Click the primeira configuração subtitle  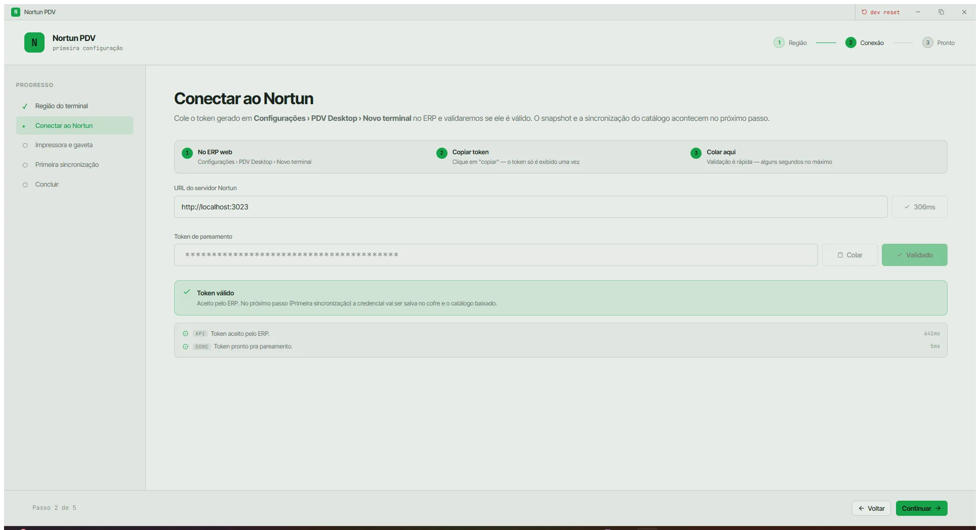coord(88,49)
